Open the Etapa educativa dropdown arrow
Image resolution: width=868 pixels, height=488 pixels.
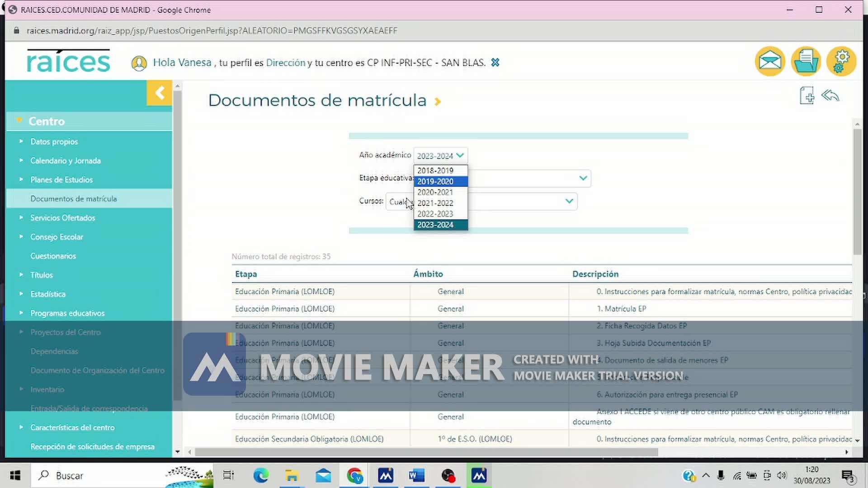(x=583, y=178)
